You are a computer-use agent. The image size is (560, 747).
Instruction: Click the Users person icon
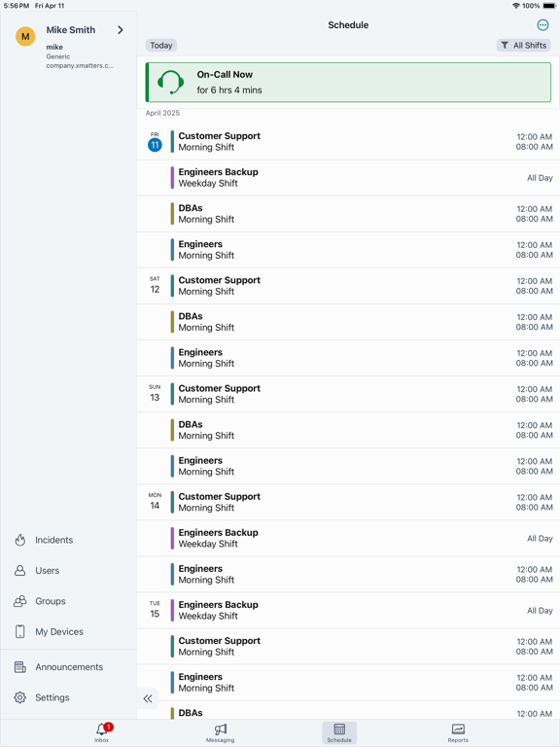click(x=20, y=570)
